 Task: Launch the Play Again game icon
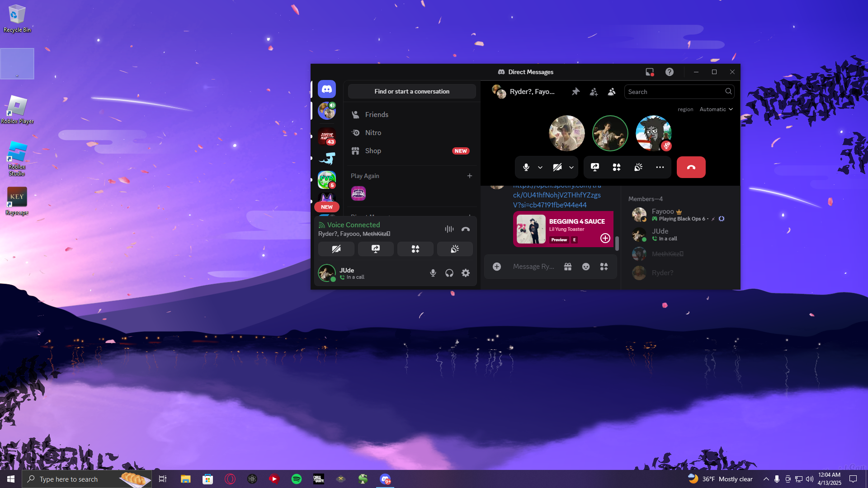(x=359, y=193)
